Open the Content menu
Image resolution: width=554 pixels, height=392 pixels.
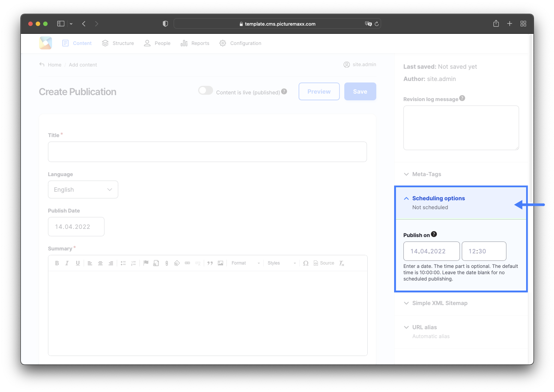click(77, 43)
